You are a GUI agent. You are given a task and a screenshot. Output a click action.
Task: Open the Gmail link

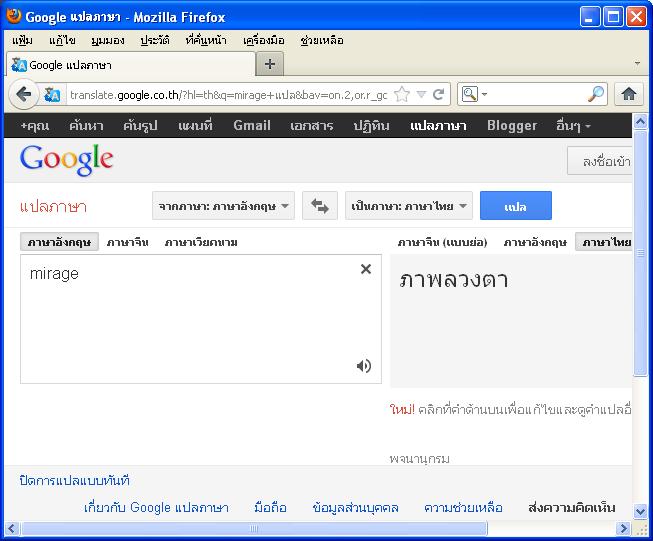click(252, 125)
